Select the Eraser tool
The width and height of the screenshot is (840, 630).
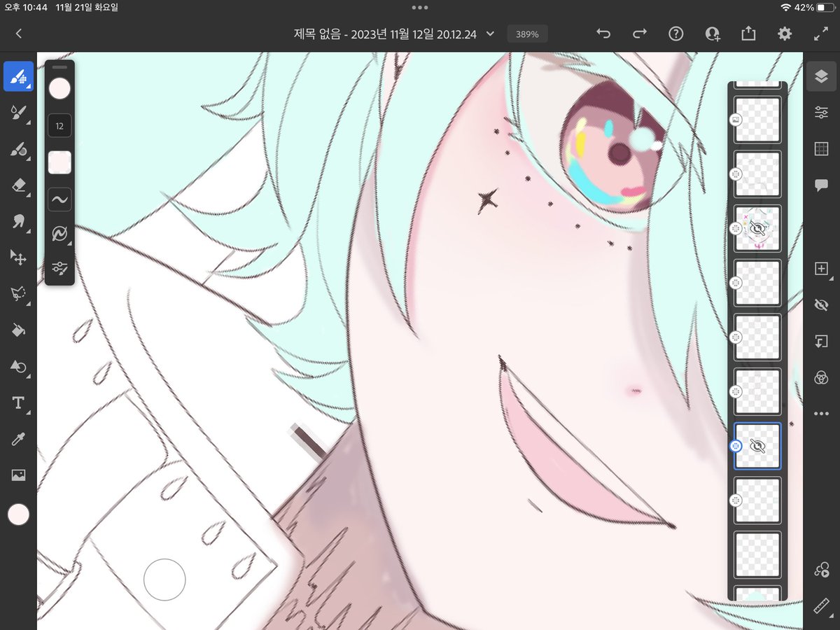pyautogui.click(x=18, y=185)
